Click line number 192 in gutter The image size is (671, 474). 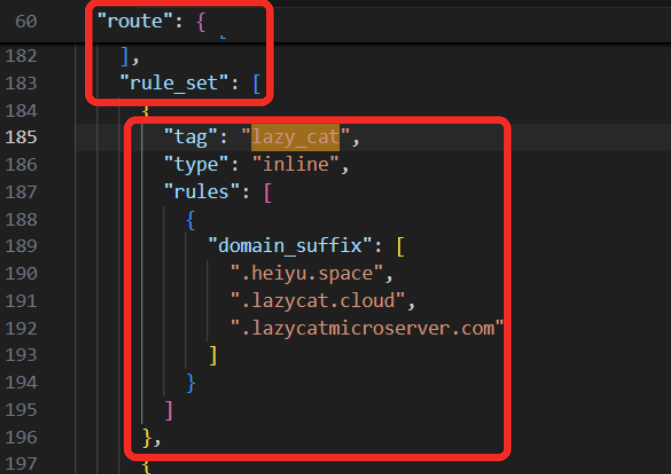click(21, 329)
